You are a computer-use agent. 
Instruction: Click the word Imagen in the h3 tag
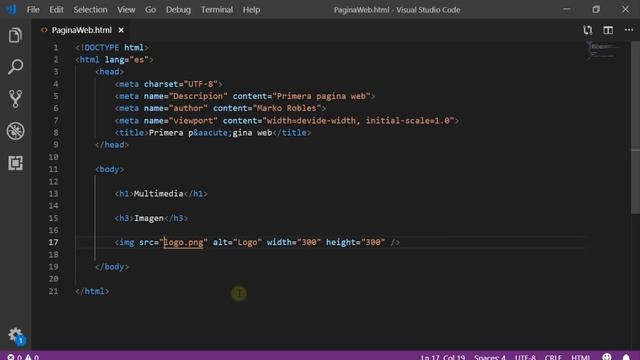click(x=149, y=218)
